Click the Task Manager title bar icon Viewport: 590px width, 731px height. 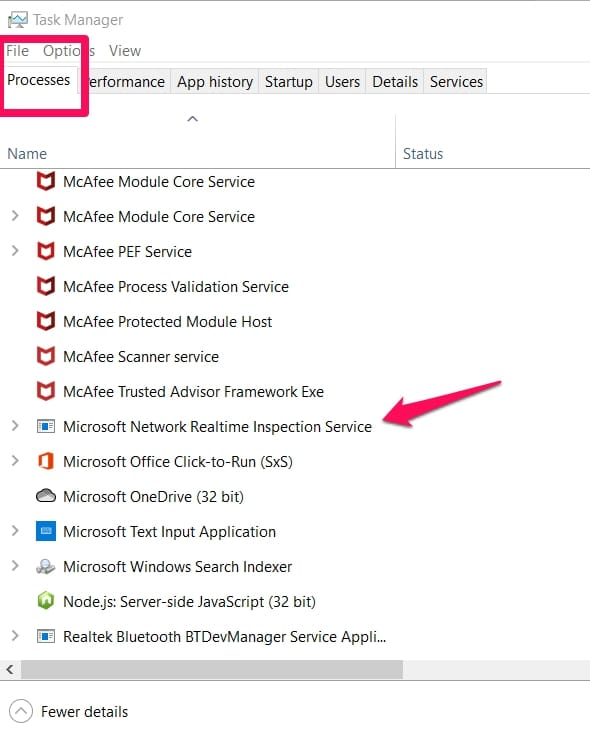(18, 20)
